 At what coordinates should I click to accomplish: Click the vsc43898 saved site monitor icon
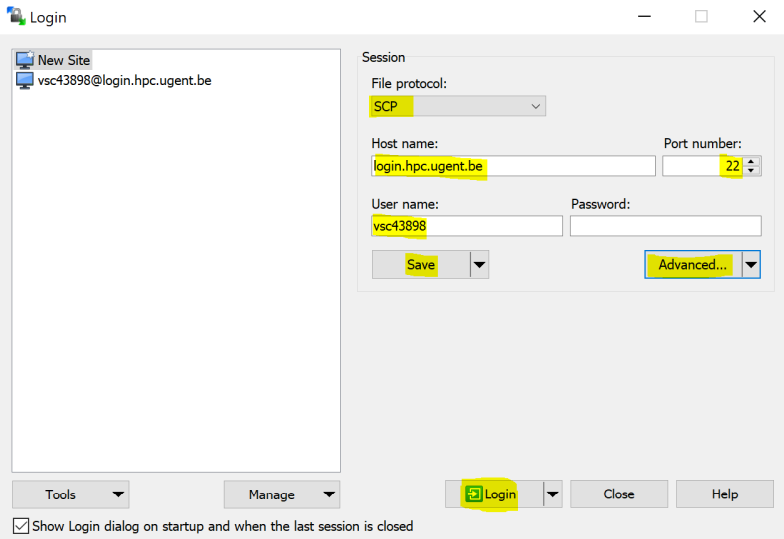click(x=25, y=80)
